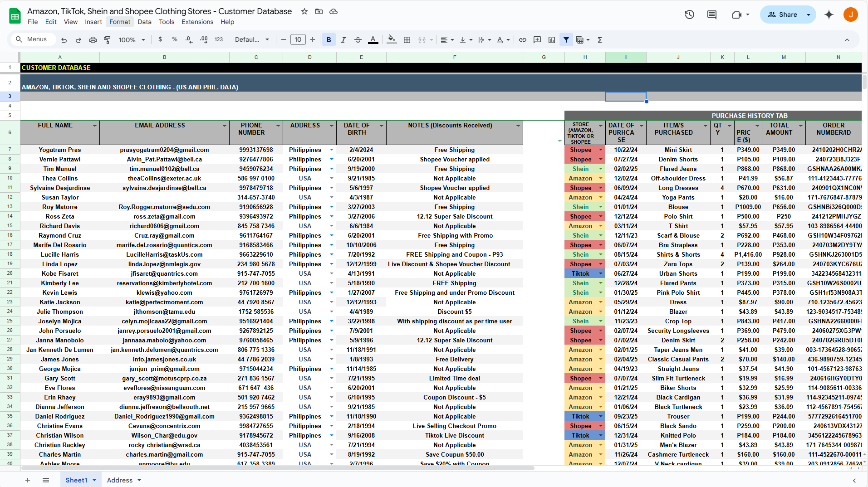Star the document title

pyautogui.click(x=304, y=11)
